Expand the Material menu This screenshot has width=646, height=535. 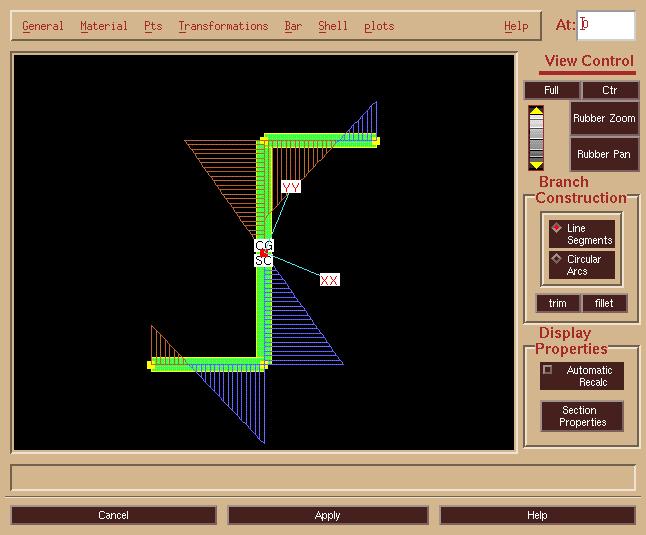103,26
